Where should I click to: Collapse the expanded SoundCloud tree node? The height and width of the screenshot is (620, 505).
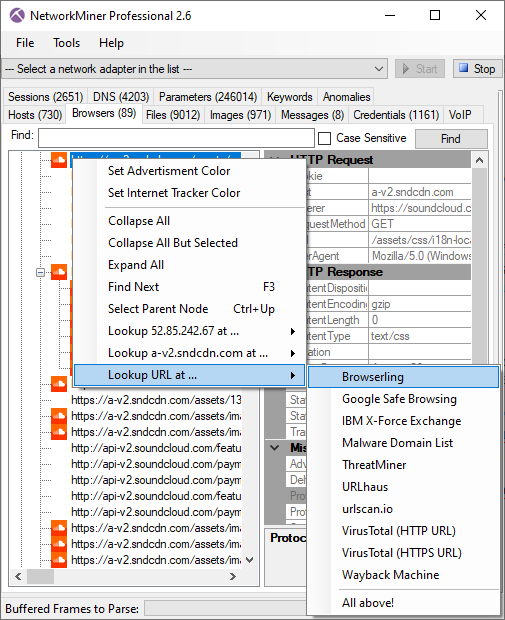tap(40, 272)
